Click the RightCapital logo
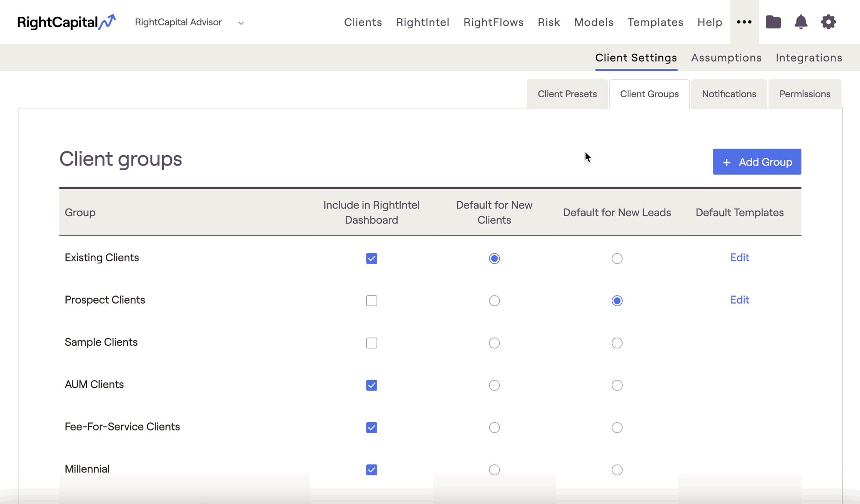This screenshot has height=504, width=860. 67,22
